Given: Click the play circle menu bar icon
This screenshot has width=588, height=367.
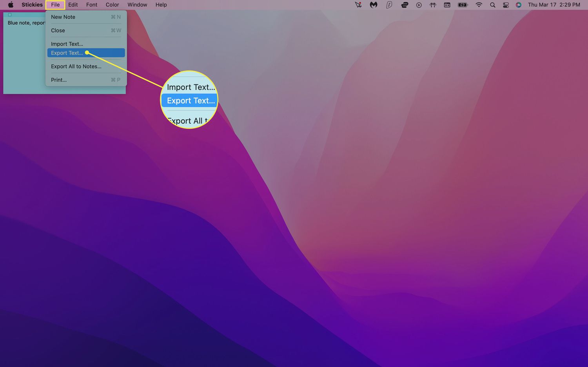Looking at the screenshot, I should [419, 5].
